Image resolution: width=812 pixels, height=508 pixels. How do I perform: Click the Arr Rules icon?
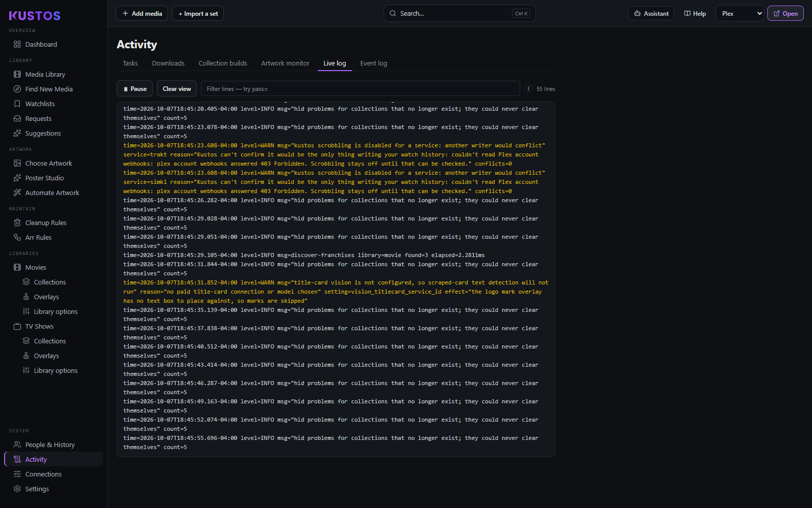click(17, 237)
